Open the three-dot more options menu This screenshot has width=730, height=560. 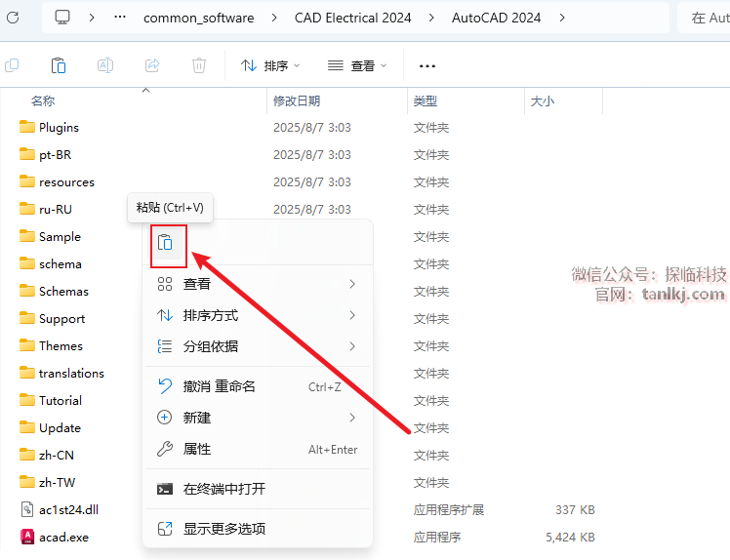[x=426, y=65]
